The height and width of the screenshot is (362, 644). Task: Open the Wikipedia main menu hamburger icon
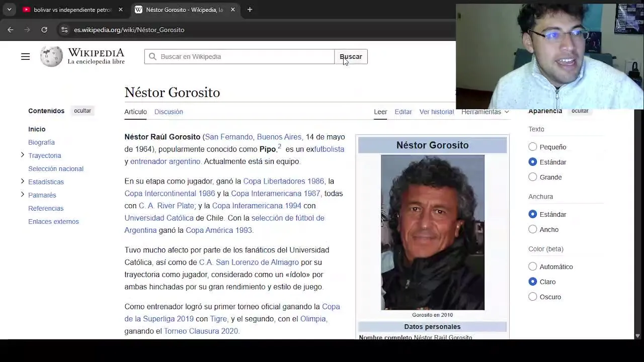tap(25, 57)
